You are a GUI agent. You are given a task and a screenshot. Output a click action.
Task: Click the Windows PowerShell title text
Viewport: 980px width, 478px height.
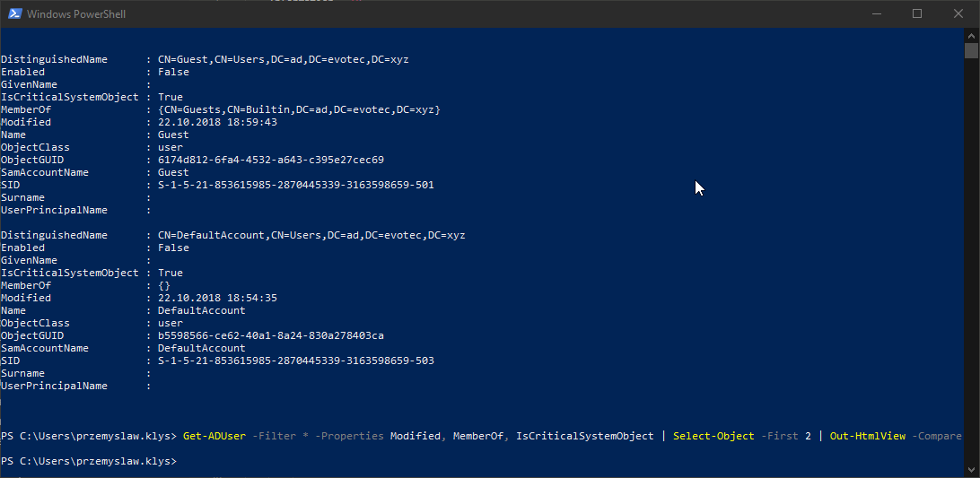click(76, 13)
